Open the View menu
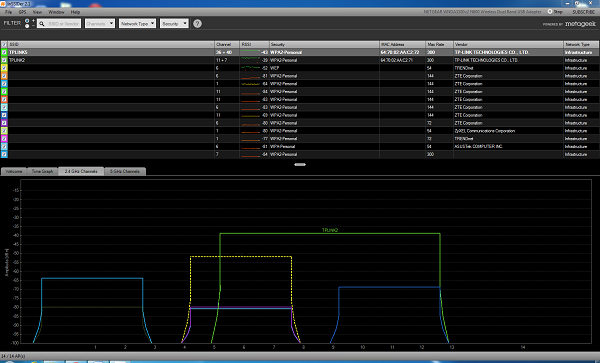This screenshot has width=600, height=363. click(37, 12)
